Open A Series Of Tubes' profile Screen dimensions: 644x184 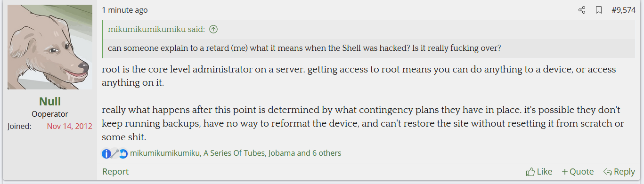tap(235, 153)
